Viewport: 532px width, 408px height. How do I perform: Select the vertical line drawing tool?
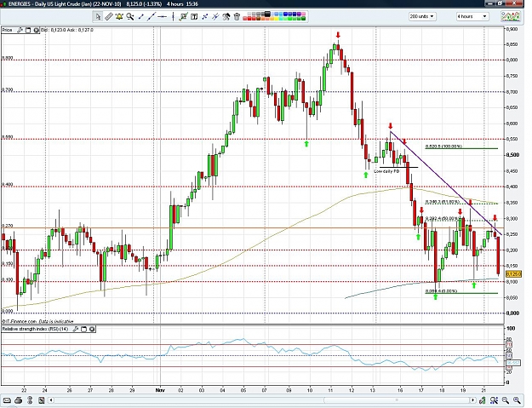point(173,16)
